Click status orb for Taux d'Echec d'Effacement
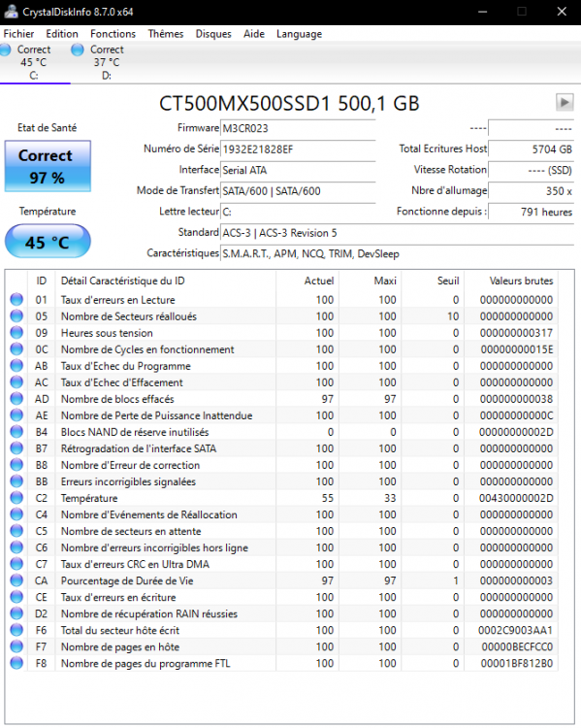 (16, 382)
